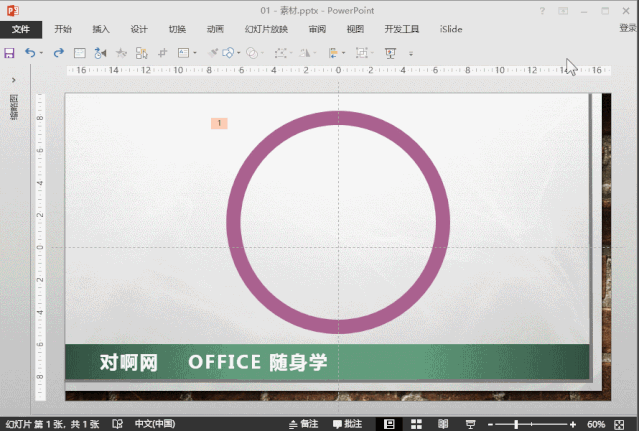The image size is (639, 431).
Task: Switch to slide sorter view
Action: pos(416,424)
